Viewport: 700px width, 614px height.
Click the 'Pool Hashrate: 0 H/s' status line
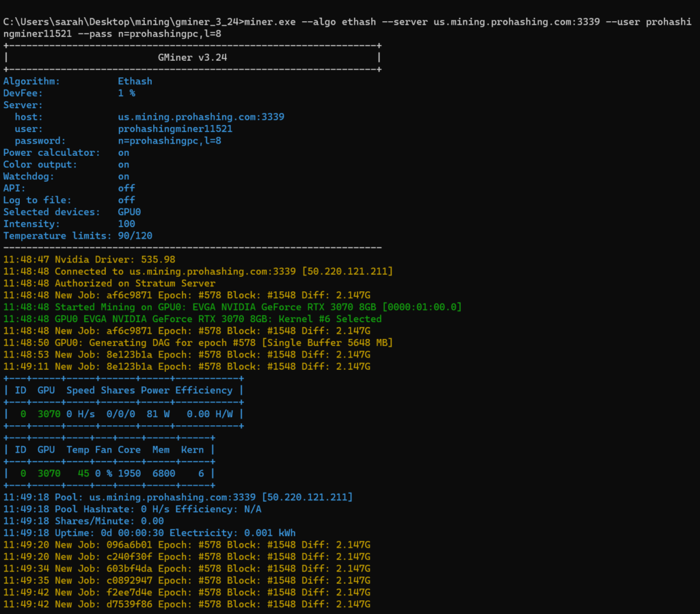click(132, 509)
